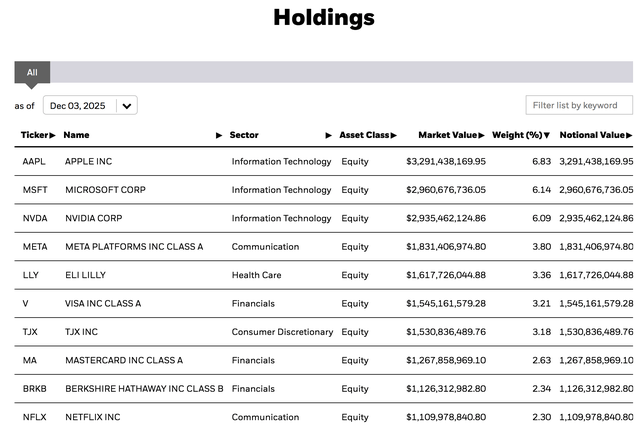This screenshot has width=640, height=435.
Task: Click Visa's weight value 3.21
Action: point(541,304)
